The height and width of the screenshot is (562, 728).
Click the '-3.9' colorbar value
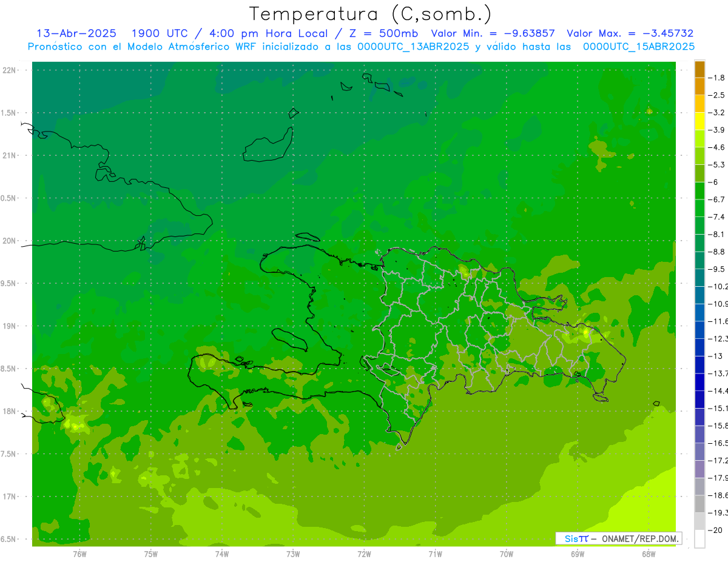(718, 130)
